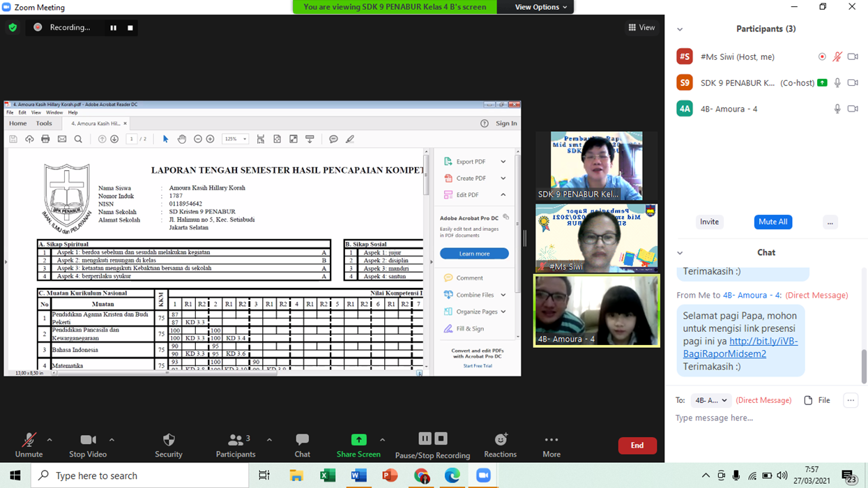
Task: Open the bit.ly presensi link in chat
Action: click(740, 347)
